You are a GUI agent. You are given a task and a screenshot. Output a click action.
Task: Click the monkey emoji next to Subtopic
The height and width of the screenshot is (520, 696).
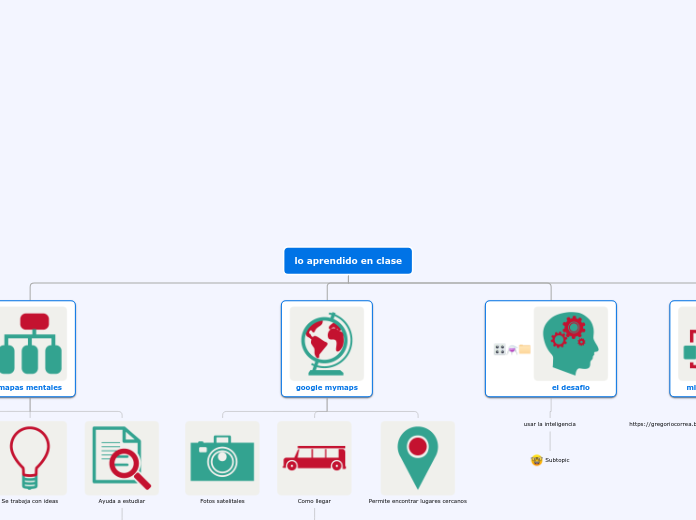(537, 460)
